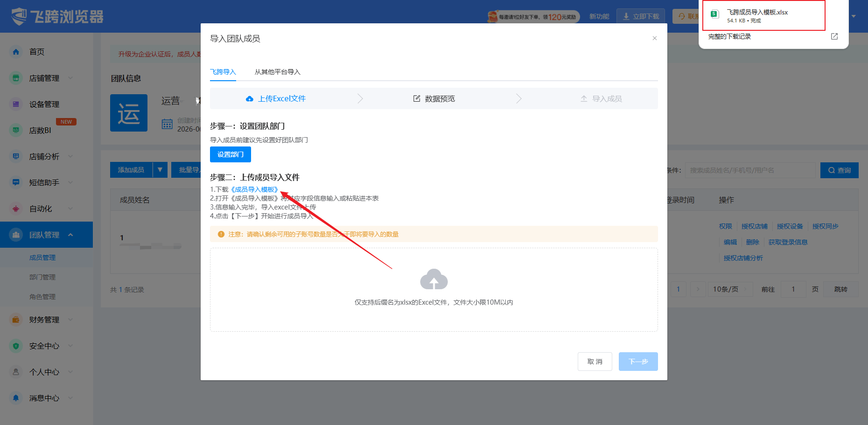868x425 pixels.
Task: Click the 首页 home icon in sidebar
Action: [x=16, y=52]
